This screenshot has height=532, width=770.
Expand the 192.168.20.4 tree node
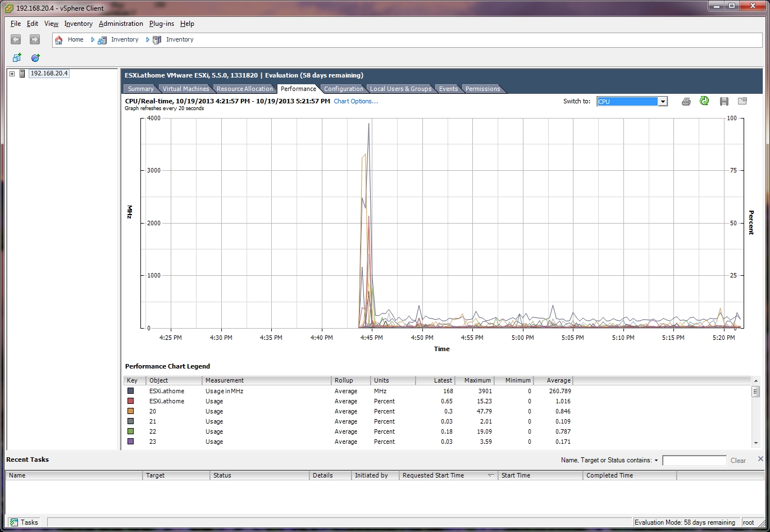pos(12,74)
